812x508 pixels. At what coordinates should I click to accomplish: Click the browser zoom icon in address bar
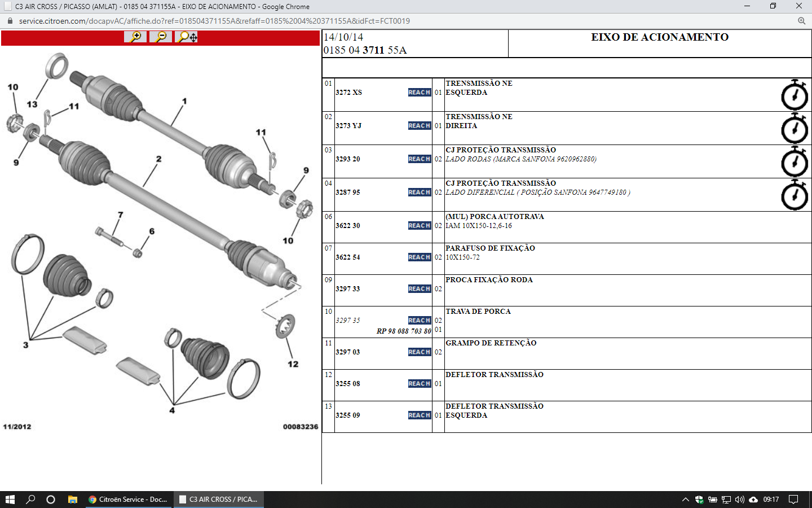coord(801,21)
